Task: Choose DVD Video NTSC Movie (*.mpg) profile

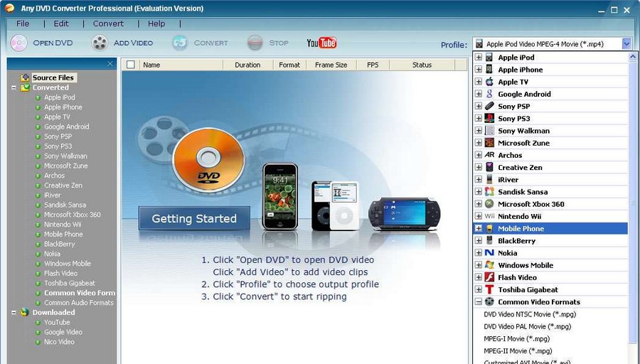Action: [x=530, y=314]
